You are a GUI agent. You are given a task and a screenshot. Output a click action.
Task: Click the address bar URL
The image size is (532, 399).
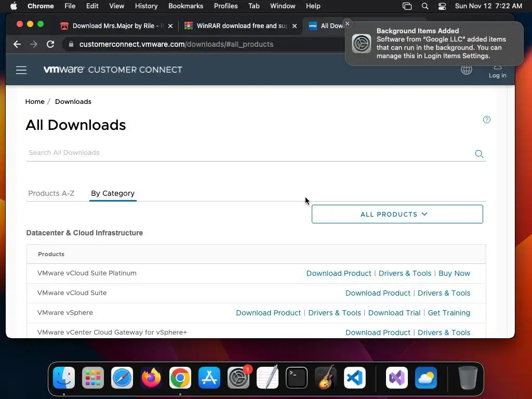(176, 44)
